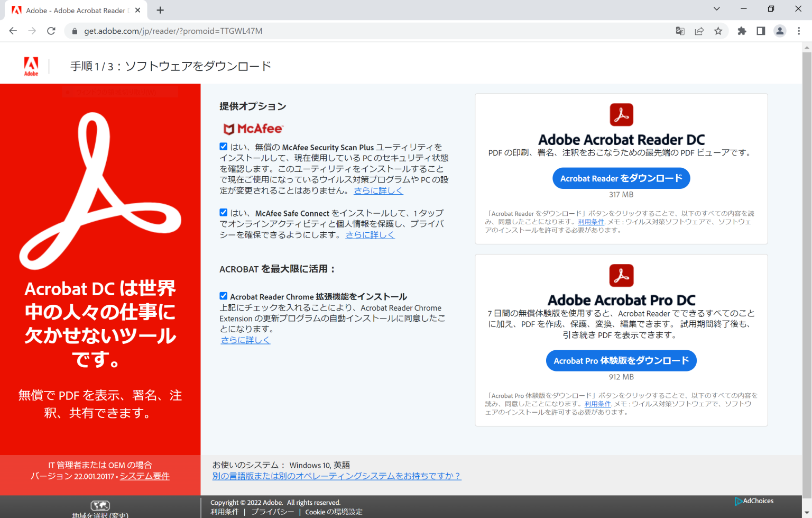Click the Acrobat Reader をダウンロード button

[x=621, y=178]
